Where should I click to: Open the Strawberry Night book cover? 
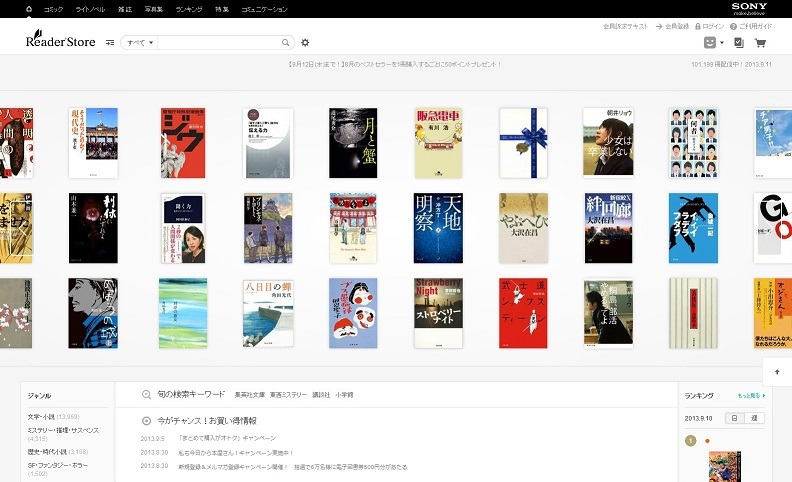(438, 313)
